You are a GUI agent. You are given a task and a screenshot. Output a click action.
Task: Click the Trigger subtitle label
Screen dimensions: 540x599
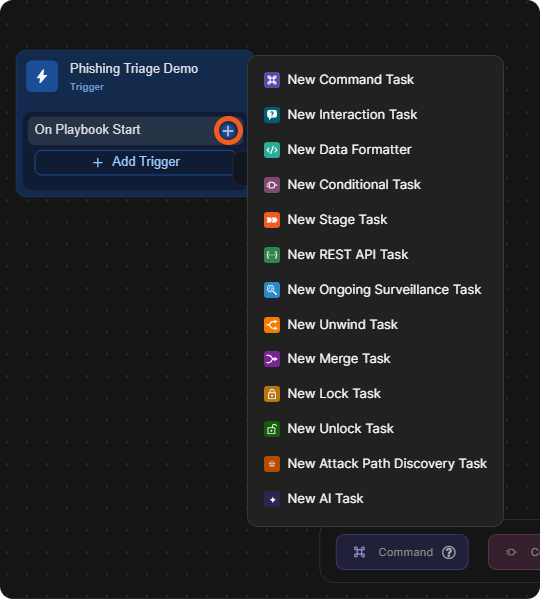coord(87,87)
